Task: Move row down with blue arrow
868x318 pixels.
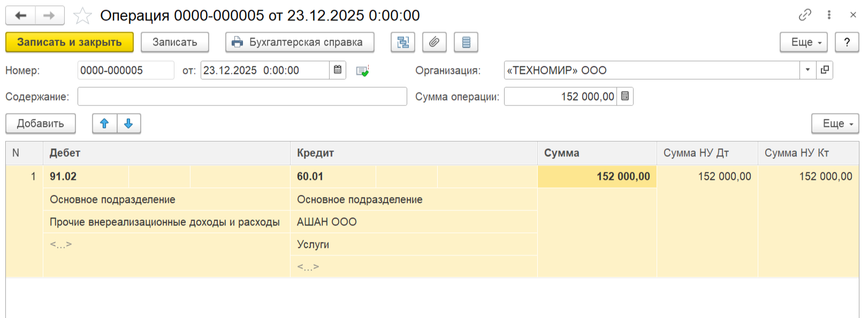Action: 128,124
